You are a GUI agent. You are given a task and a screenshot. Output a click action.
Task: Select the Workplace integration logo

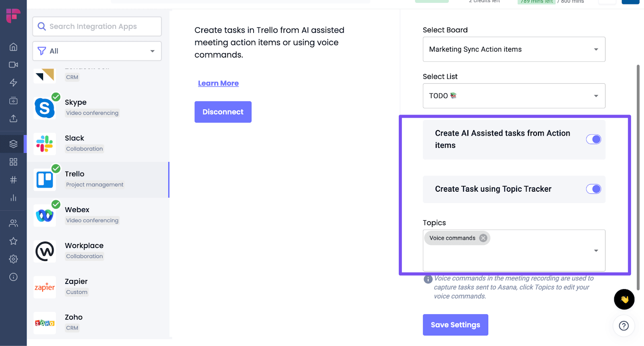tap(45, 251)
